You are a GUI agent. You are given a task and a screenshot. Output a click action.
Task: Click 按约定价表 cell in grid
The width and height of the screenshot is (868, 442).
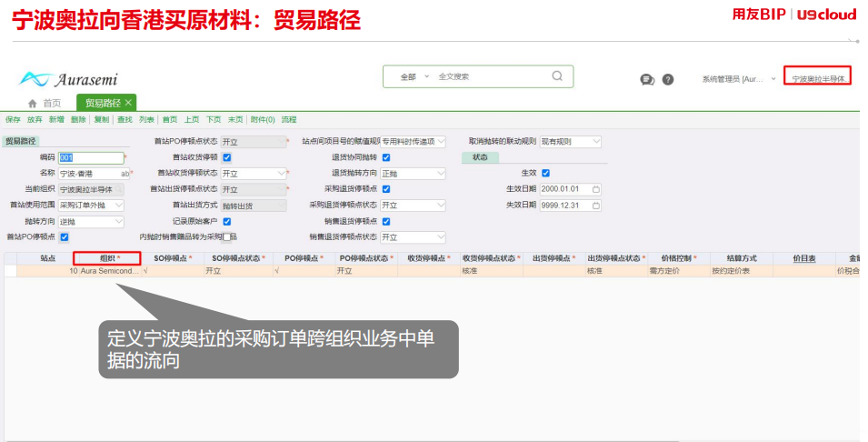[x=742, y=271]
